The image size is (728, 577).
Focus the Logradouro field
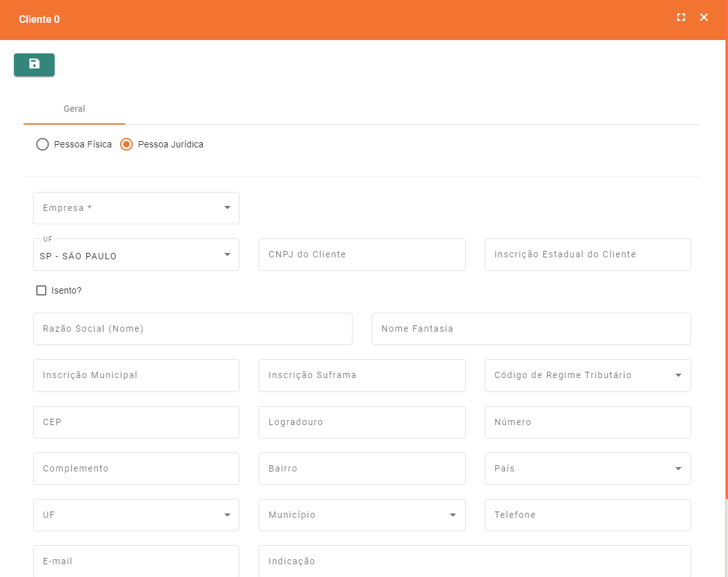(x=361, y=422)
